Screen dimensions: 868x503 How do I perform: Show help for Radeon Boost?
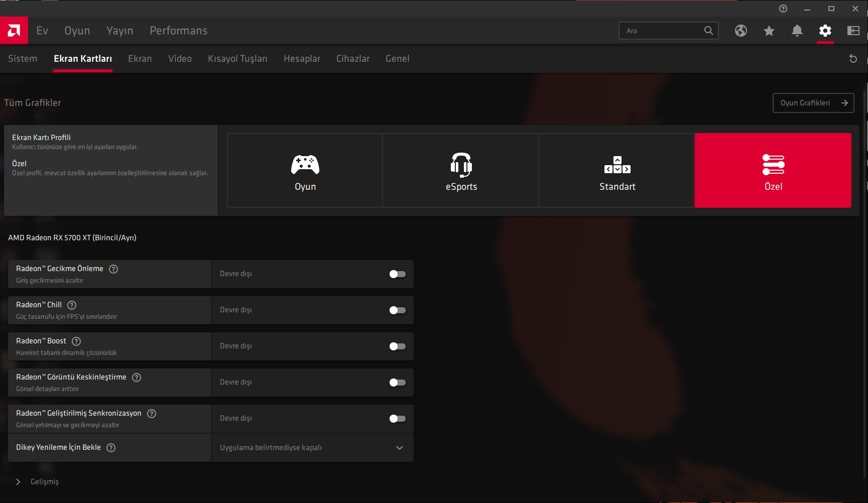(x=76, y=341)
